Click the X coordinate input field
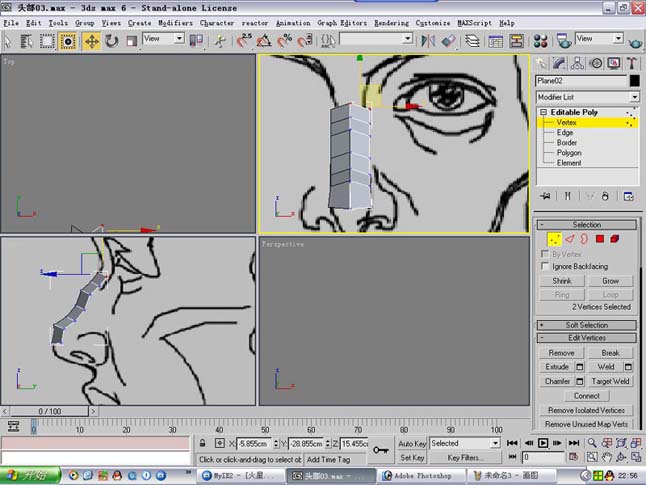Viewport: 646px width, 485px height. click(254, 443)
